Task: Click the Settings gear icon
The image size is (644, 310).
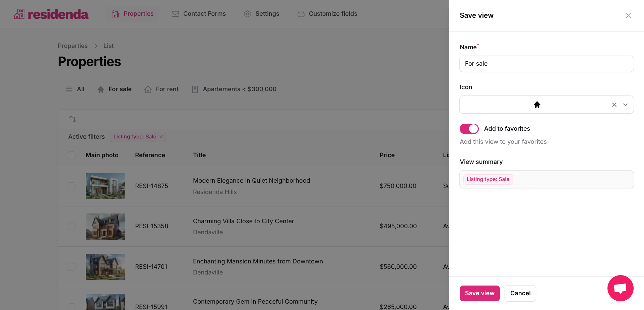Action: point(247,14)
